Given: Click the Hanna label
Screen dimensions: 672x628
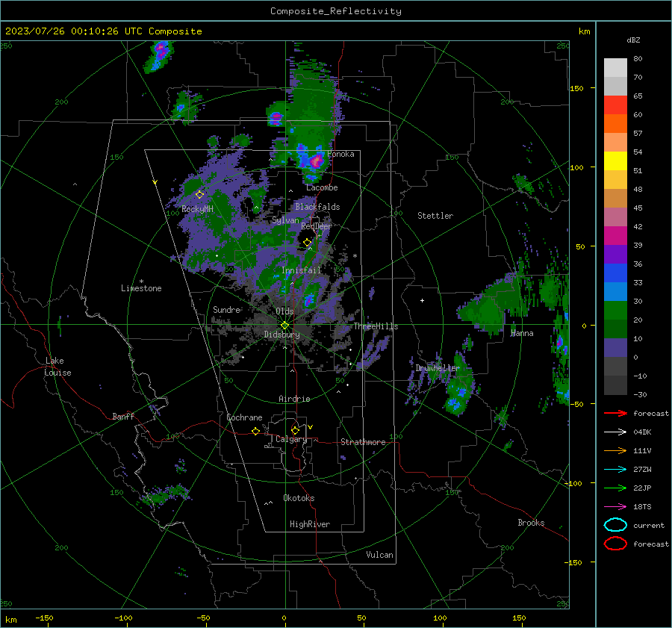Looking at the screenshot, I should click(x=522, y=333).
